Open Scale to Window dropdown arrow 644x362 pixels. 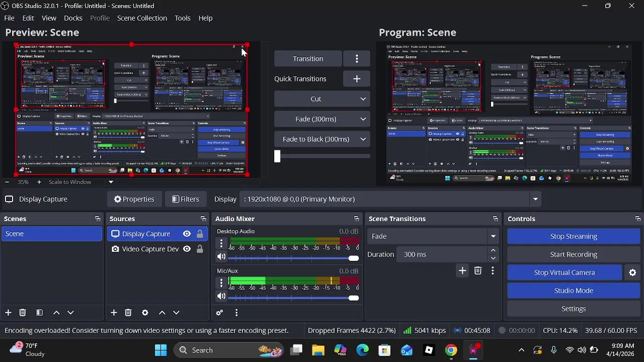pyautogui.click(x=111, y=182)
